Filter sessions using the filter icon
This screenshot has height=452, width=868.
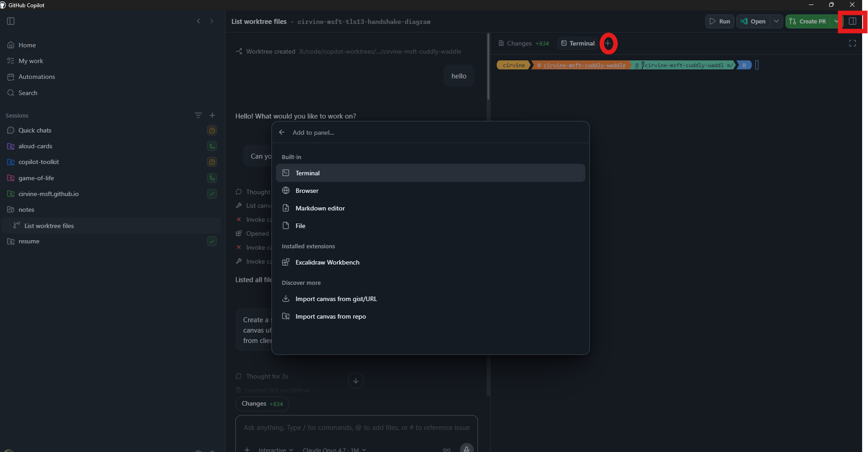coord(198,115)
